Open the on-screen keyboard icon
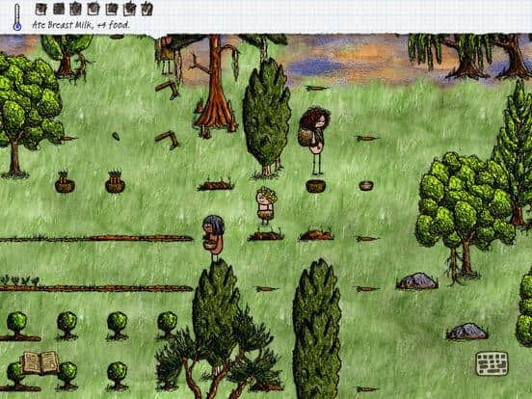The width and height of the screenshot is (532, 399). [492, 363]
